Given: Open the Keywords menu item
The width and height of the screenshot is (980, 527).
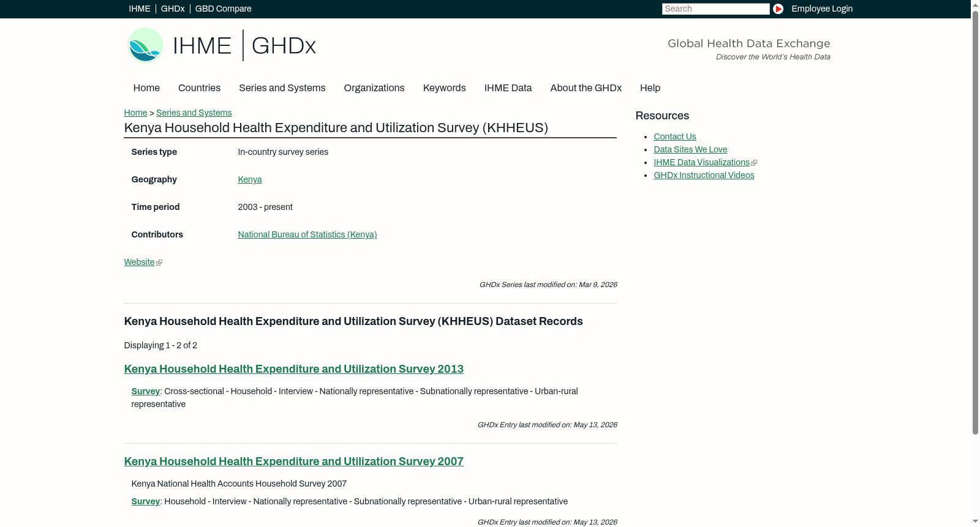Looking at the screenshot, I should pyautogui.click(x=444, y=88).
